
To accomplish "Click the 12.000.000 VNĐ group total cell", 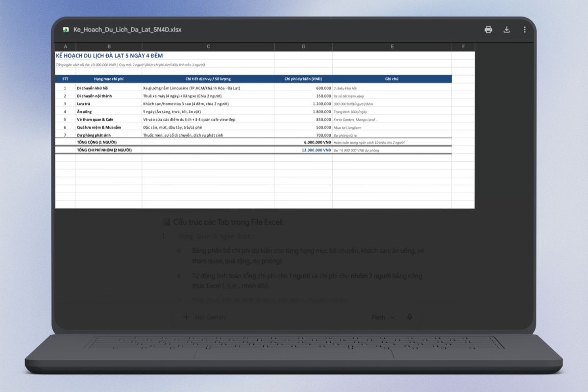I will coord(303,150).
